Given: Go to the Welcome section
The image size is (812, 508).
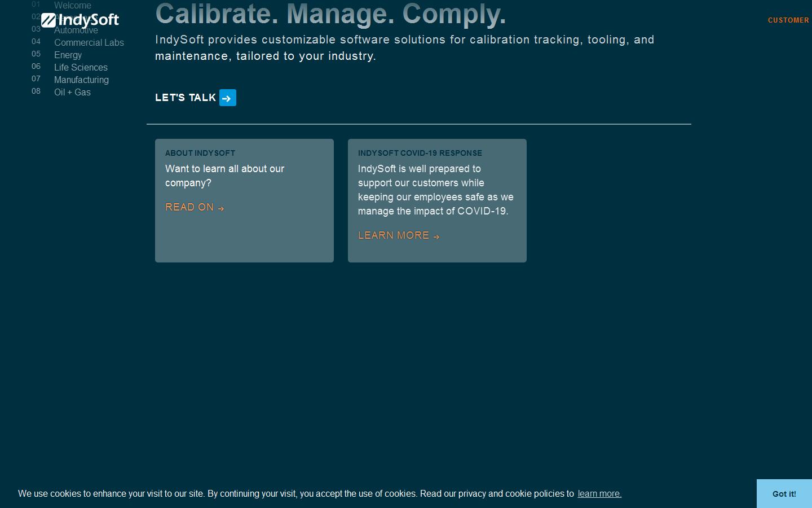Looking at the screenshot, I should (x=72, y=5).
